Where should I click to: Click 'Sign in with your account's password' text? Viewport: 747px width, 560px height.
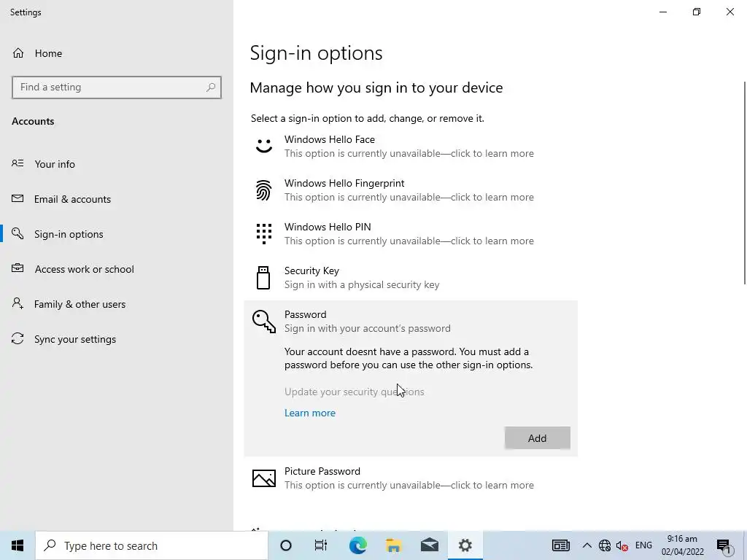tap(368, 328)
